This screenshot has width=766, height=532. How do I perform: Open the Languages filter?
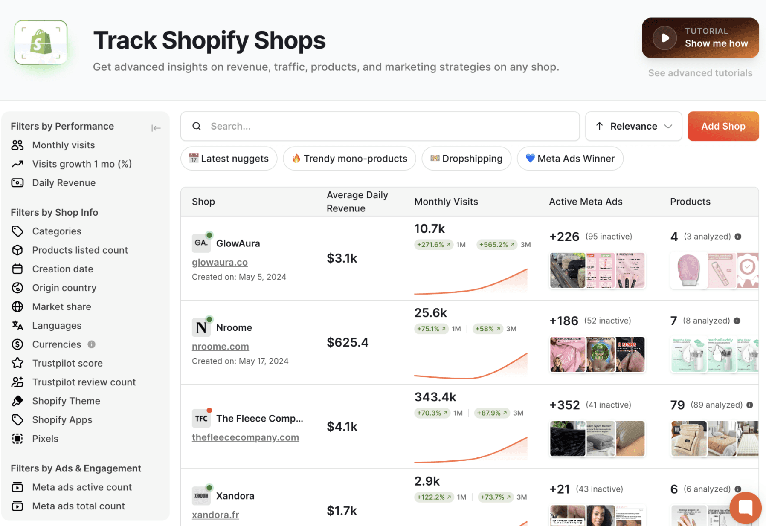click(57, 326)
